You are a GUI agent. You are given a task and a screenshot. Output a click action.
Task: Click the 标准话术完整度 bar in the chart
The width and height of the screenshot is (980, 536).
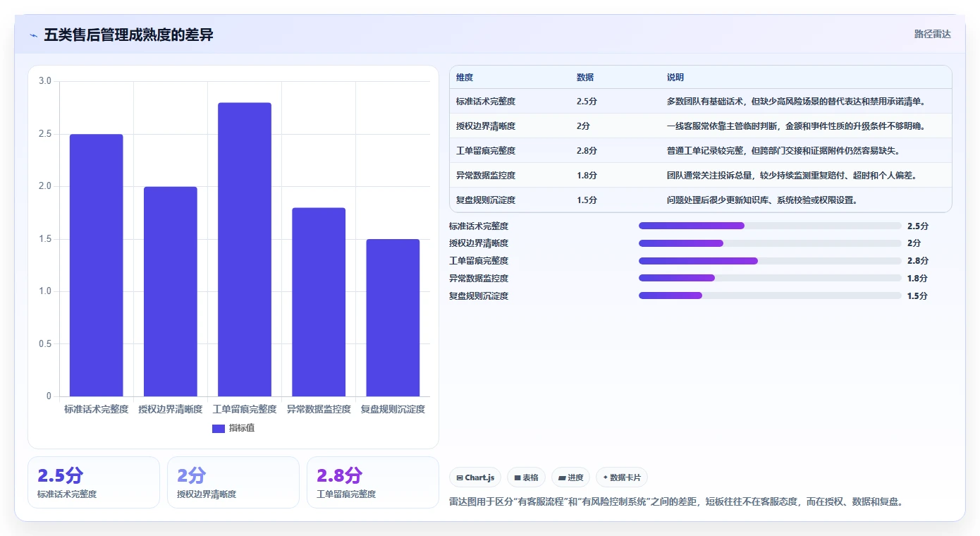(x=96, y=265)
